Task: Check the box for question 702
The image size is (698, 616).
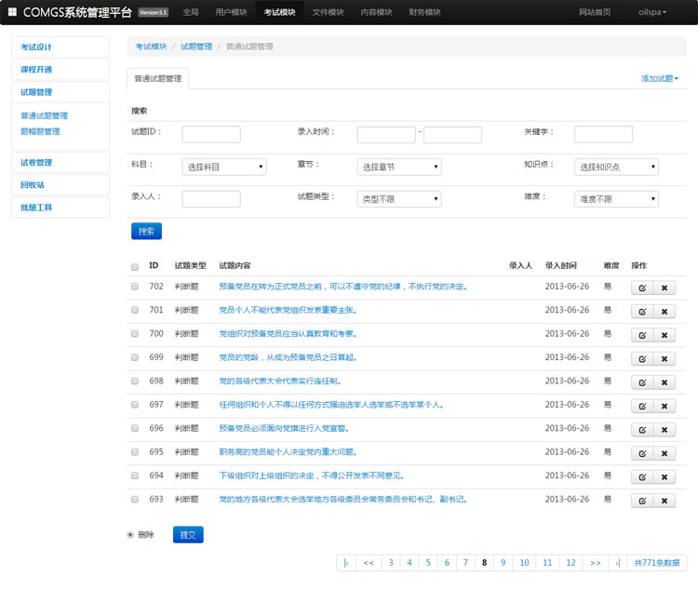Action: 135,287
